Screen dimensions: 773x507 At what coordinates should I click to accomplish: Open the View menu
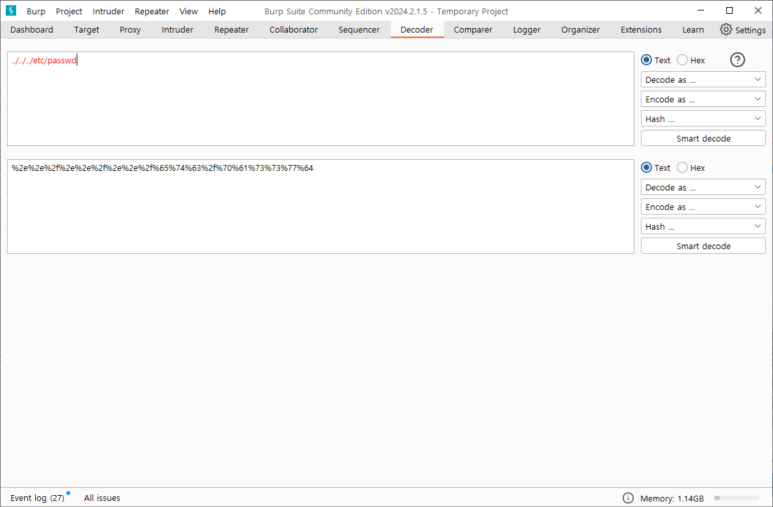(x=188, y=11)
